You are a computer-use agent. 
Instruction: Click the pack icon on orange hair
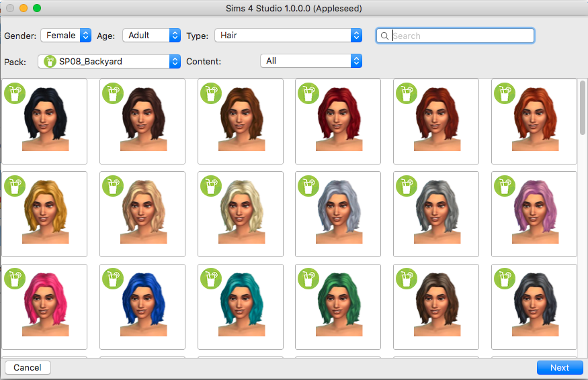tap(505, 93)
